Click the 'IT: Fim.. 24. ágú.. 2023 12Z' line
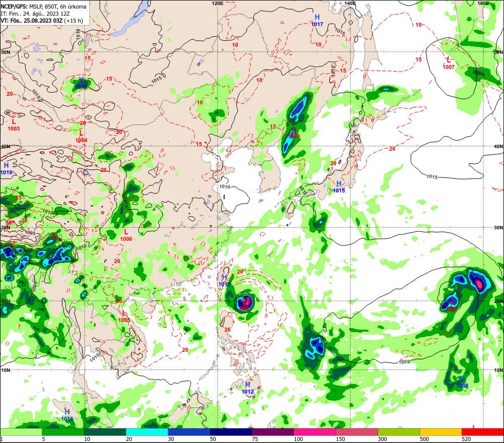Screen dimensions: 504x443 coord(35,14)
